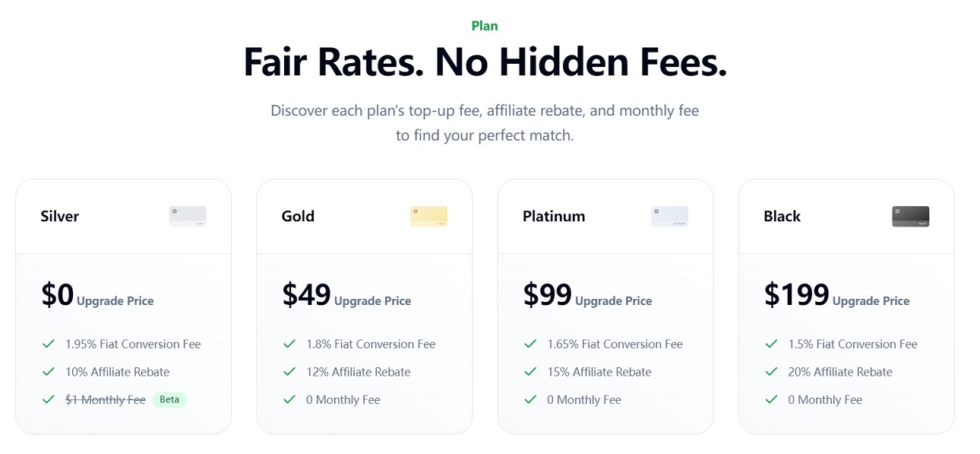Select the Black plan title
Image resolution: width=980 pixels, height=454 pixels.
coord(782,216)
